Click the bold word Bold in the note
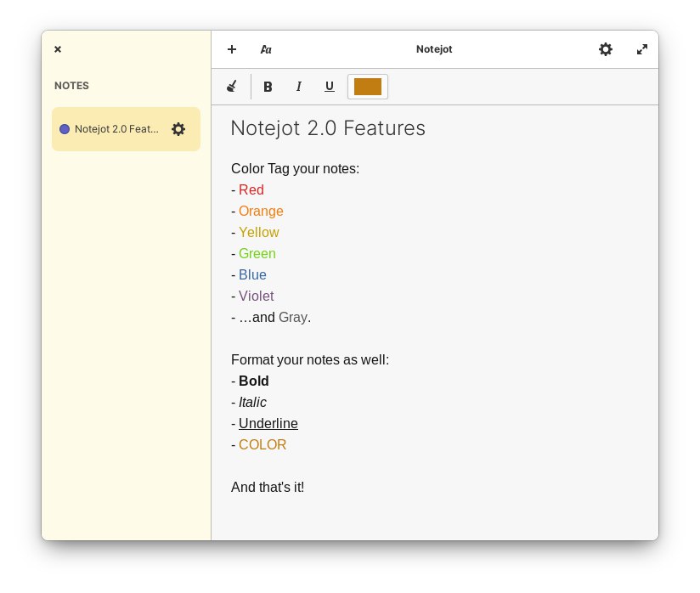Screen dimensions: 700x593 [254, 381]
